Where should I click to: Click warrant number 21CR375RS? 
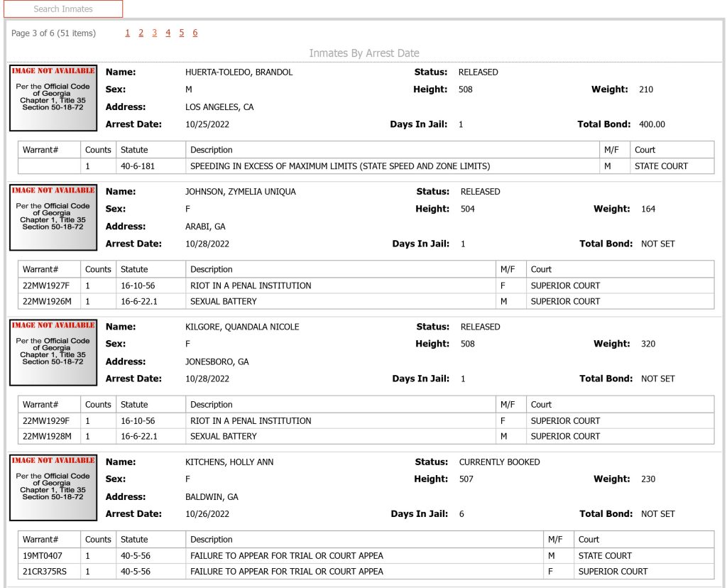tap(45, 572)
